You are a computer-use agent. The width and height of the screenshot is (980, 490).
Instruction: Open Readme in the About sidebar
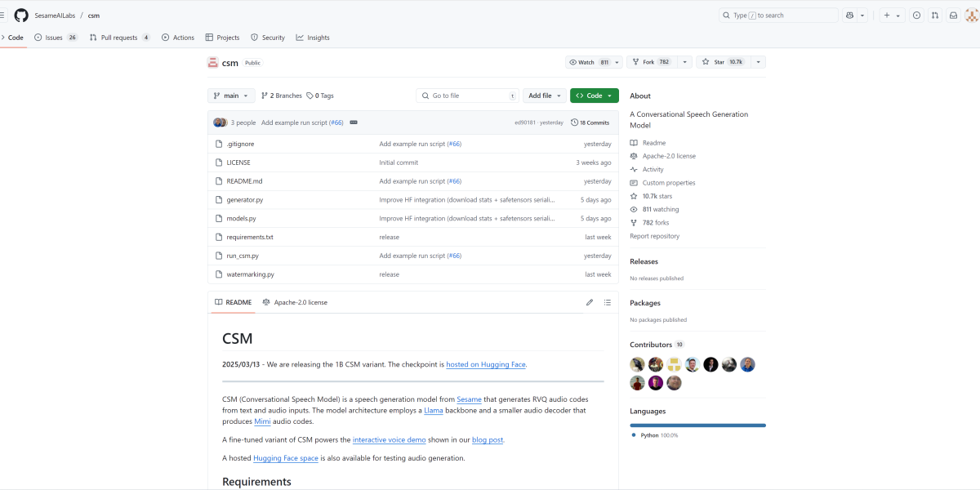pos(648,143)
